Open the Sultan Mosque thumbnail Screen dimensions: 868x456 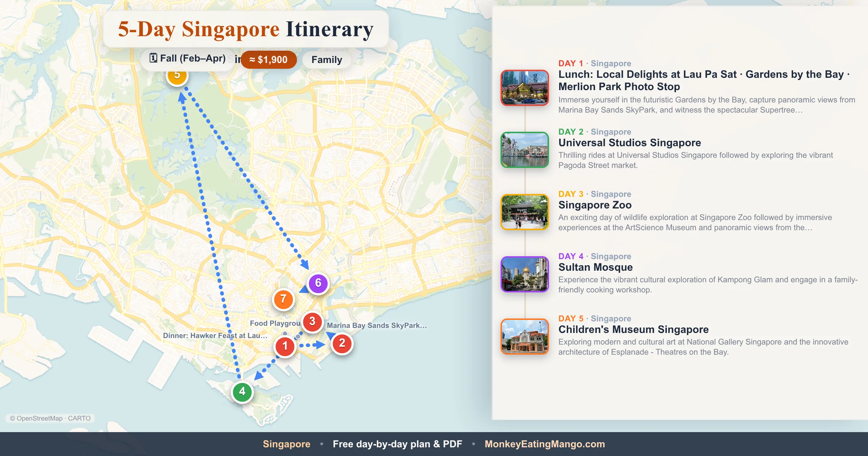click(x=525, y=274)
